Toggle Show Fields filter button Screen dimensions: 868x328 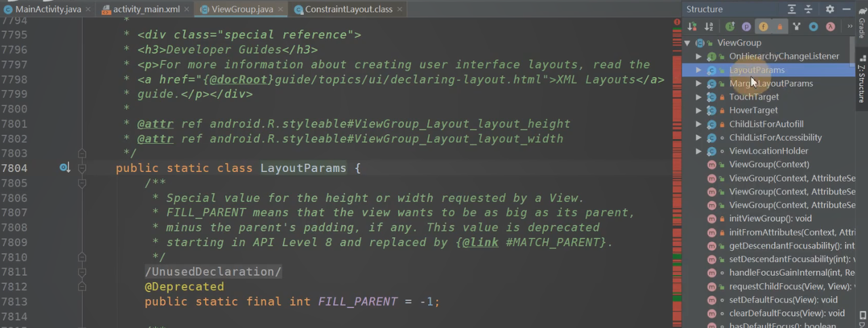763,26
